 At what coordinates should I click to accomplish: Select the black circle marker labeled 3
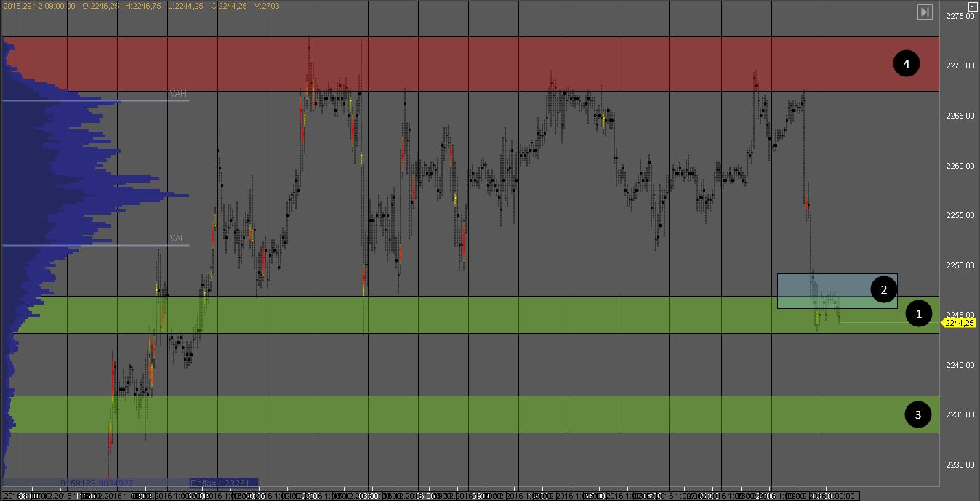coord(918,414)
